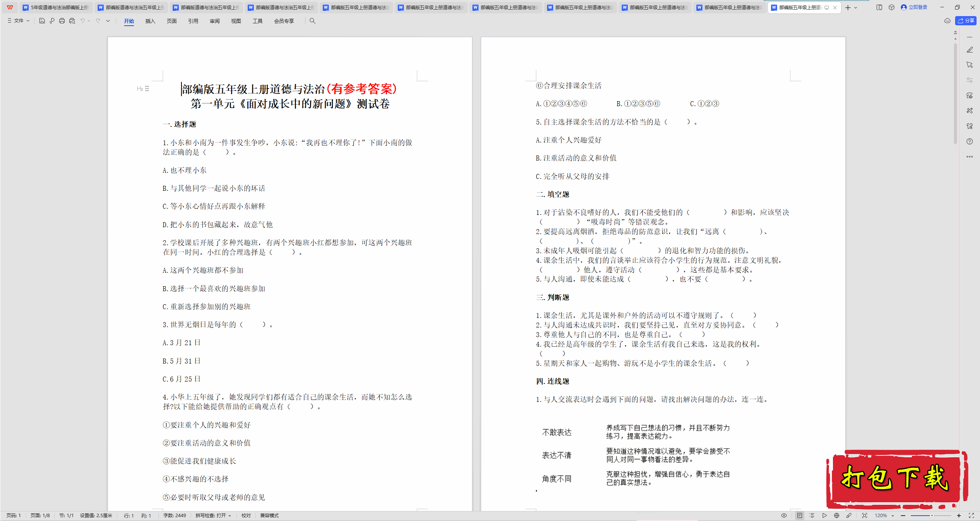The image size is (980, 521).
Task: Click the phone/multi-device icon in title bar
Action: pyautogui.click(x=879, y=7)
